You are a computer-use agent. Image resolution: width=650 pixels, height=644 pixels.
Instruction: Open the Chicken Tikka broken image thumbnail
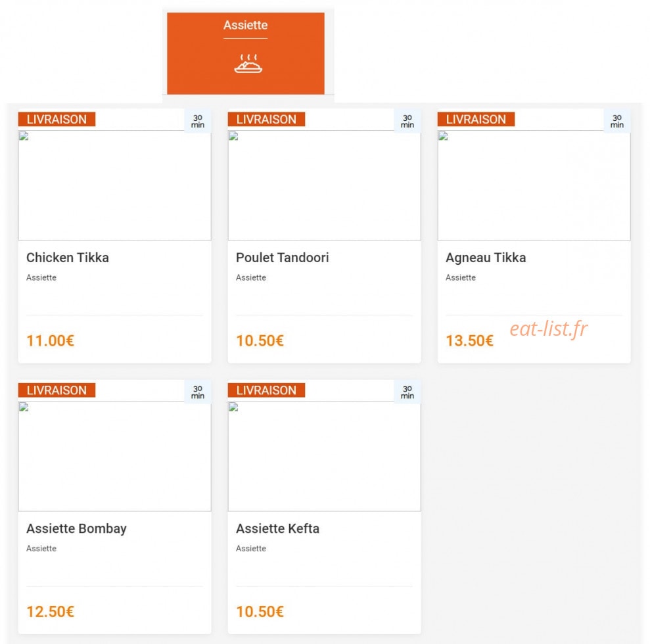pyautogui.click(x=115, y=185)
